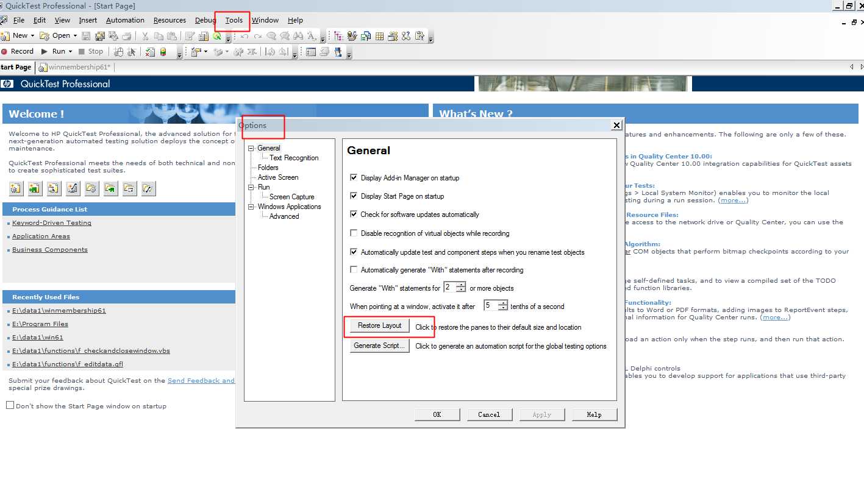Open the Tools menu
The image size is (864, 504).
[234, 20]
